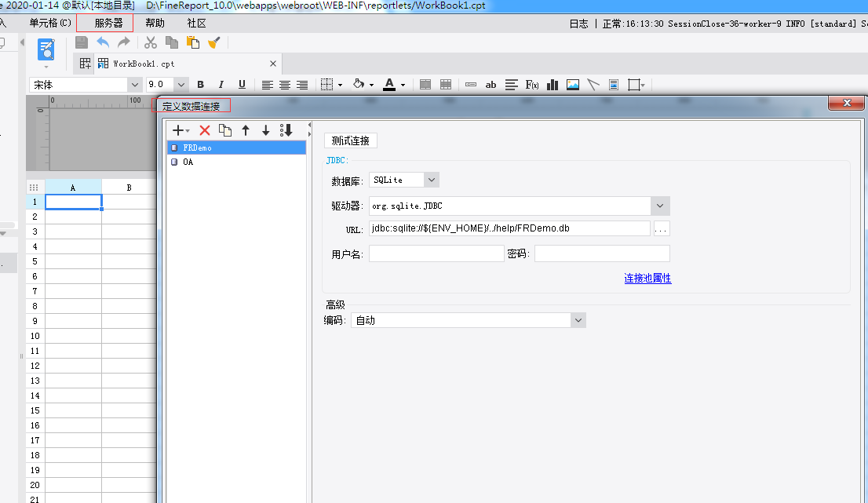This screenshot has height=503, width=868.
Task: Copy the selected data connection
Action: pyautogui.click(x=225, y=130)
